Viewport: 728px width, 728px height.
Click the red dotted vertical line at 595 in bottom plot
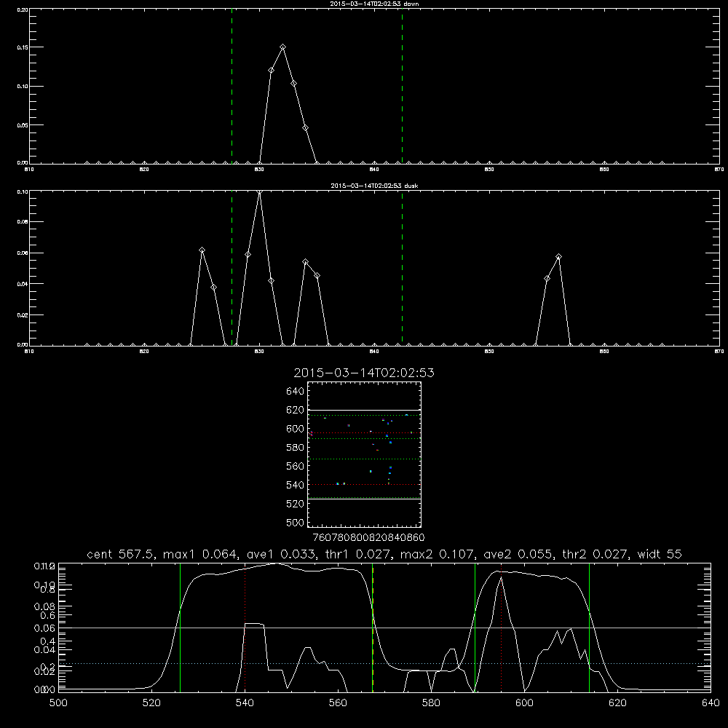click(x=502, y=627)
